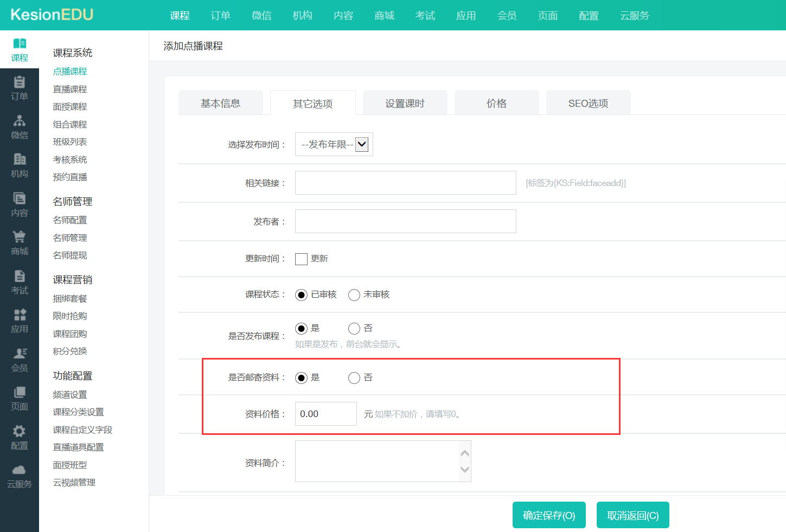Open the 考试 sidebar icon
Viewport: 786px width, 532px height.
pyautogui.click(x=20, y=277)
